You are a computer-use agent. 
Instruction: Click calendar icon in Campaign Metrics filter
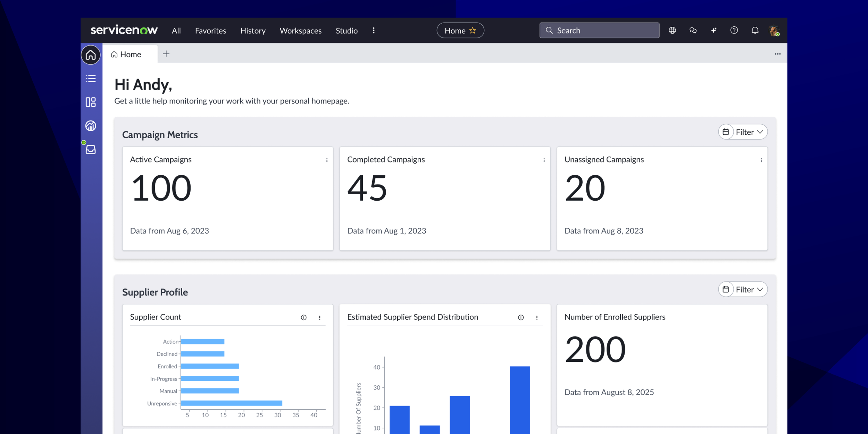(x=726, y=132)
